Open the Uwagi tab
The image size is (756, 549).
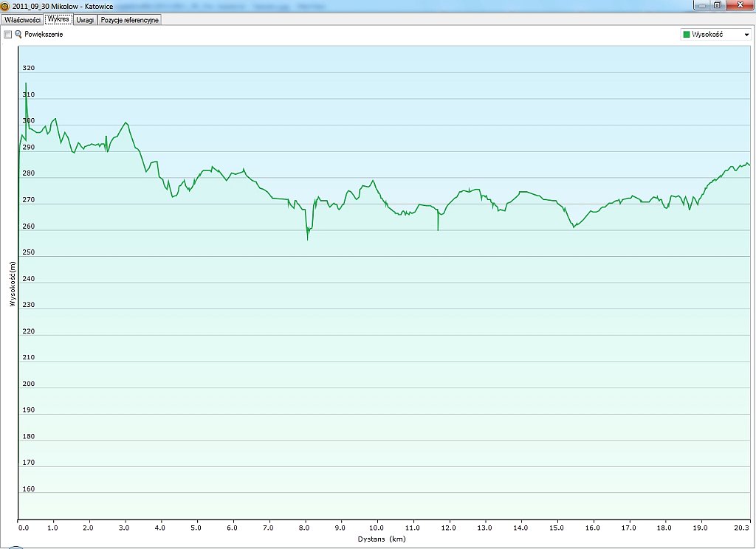85,20
